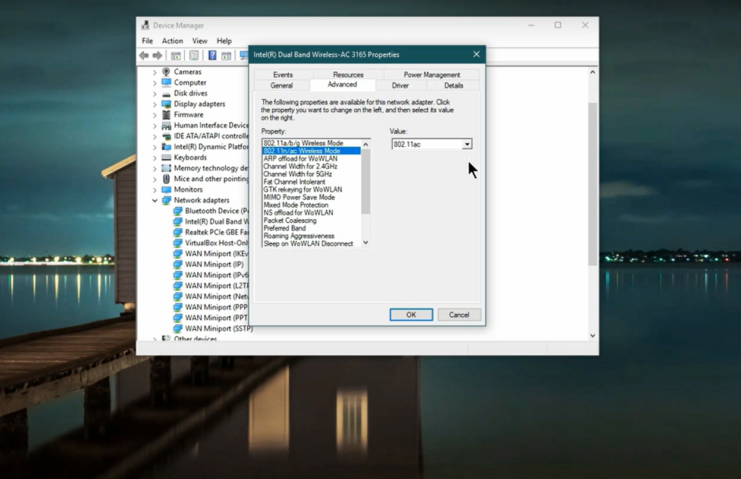
Task: Expand the Firmware category
Action: point(155,115)
